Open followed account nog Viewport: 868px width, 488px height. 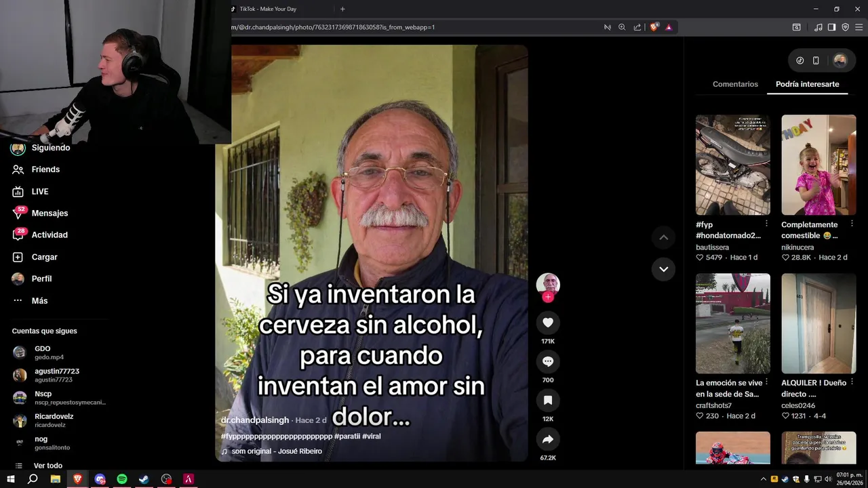coord(42,443)
